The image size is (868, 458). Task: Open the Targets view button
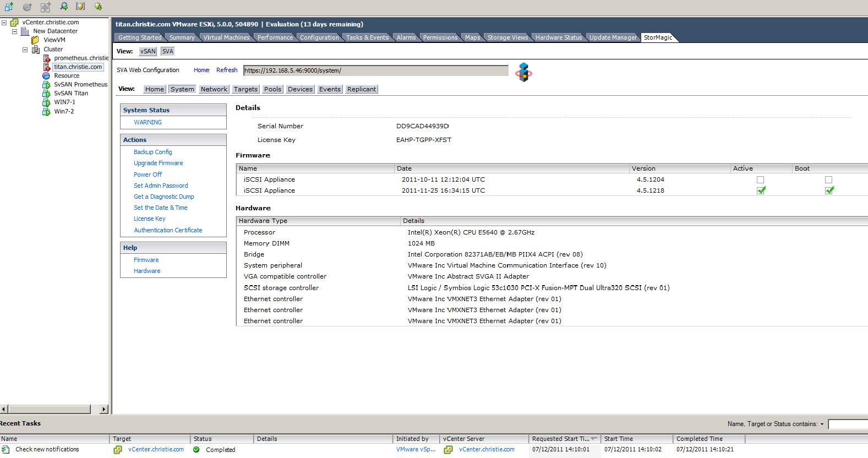[245, 89]
